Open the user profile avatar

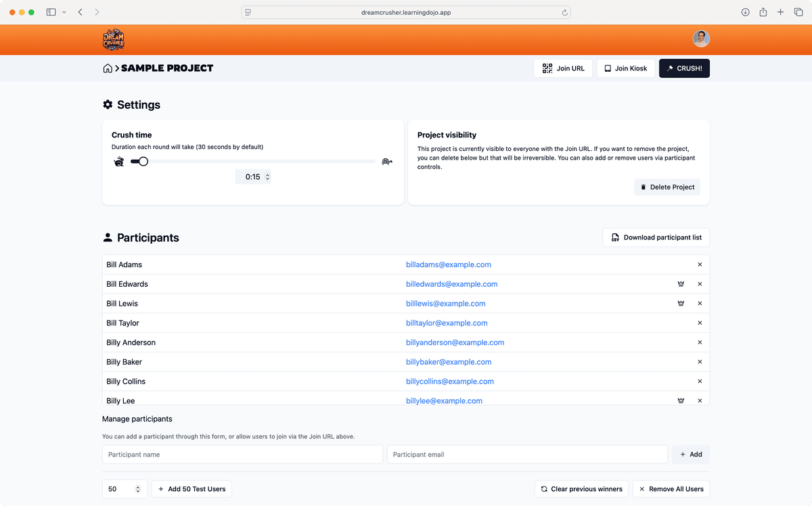(x=701, y=39)
